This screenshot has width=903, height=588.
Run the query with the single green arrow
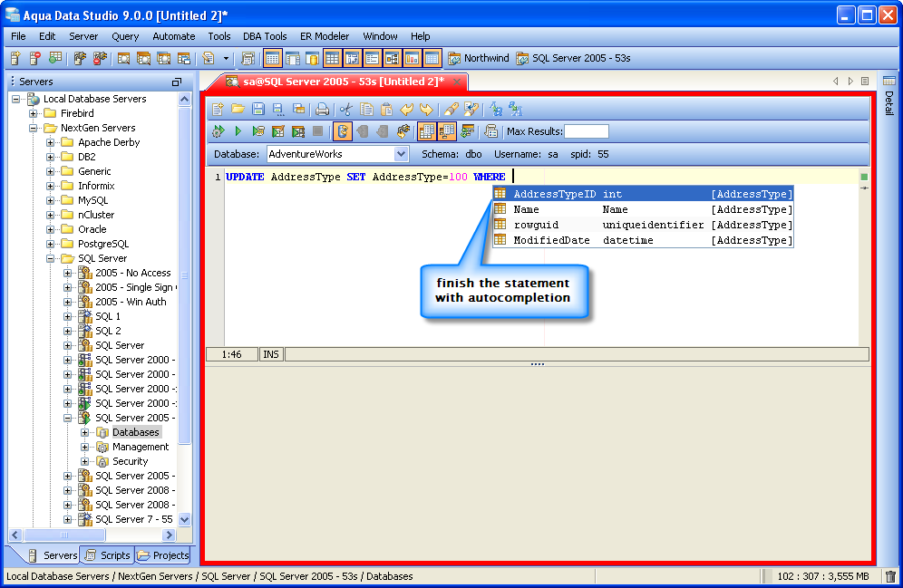coord(238,131)
